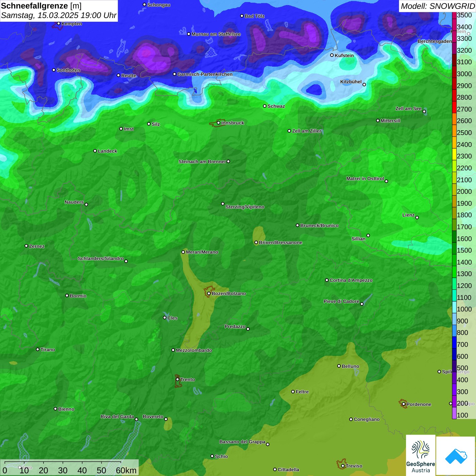Click the Bad Tölz location dot

pyautogui.click(x=242, y=16)
